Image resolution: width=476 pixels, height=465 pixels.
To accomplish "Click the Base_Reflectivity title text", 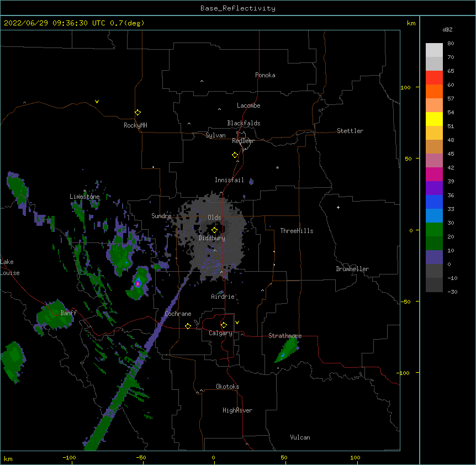I will click(238, 8).
